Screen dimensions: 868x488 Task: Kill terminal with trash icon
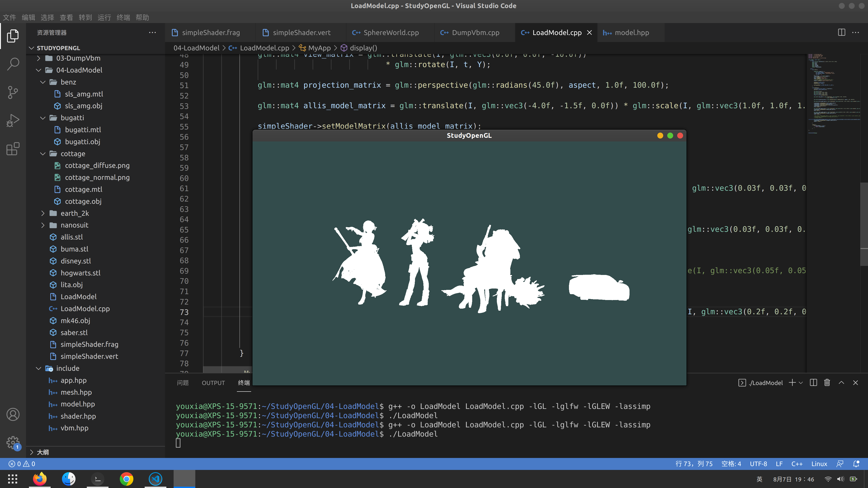(x=827, y=382)
